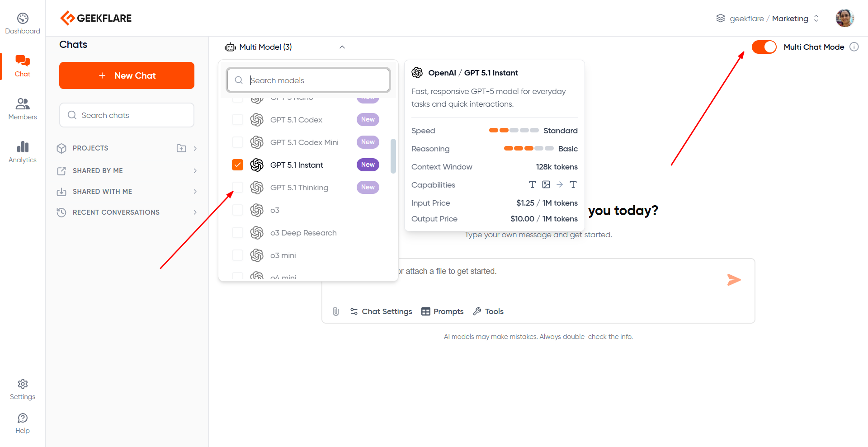The image size is (868, 447).
Task: Open the Dashboard from sidebar
Action: tap(23, 24)
